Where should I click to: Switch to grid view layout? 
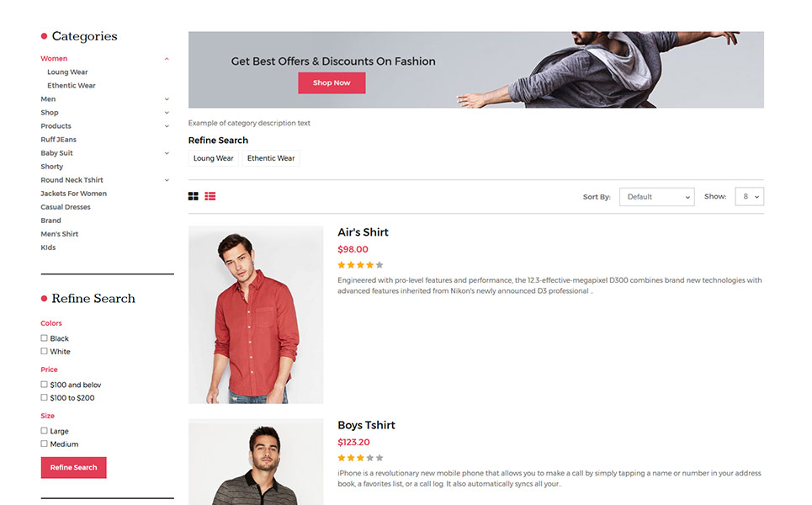[194, 196]
